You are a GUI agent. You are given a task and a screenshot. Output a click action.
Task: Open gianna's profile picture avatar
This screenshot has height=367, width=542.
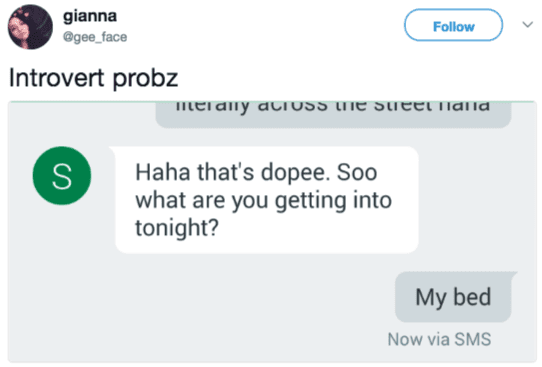pos(30,27)
